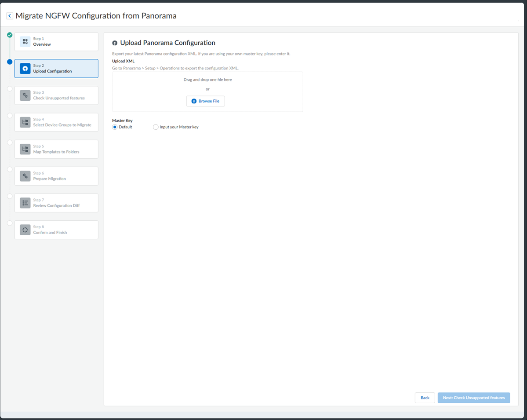Click the blue Step 2 progress dot
The width and height of the screenshot is (527, 420).
coord(10,62)
